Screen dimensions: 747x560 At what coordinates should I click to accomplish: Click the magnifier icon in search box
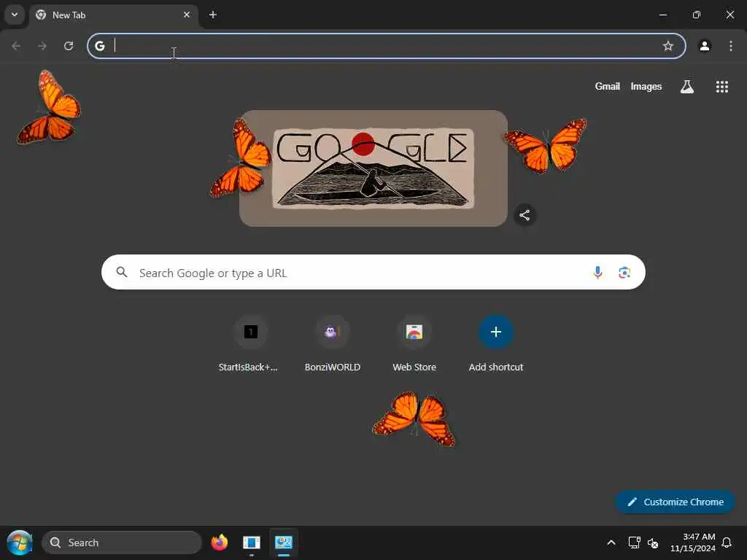point(122,272)
